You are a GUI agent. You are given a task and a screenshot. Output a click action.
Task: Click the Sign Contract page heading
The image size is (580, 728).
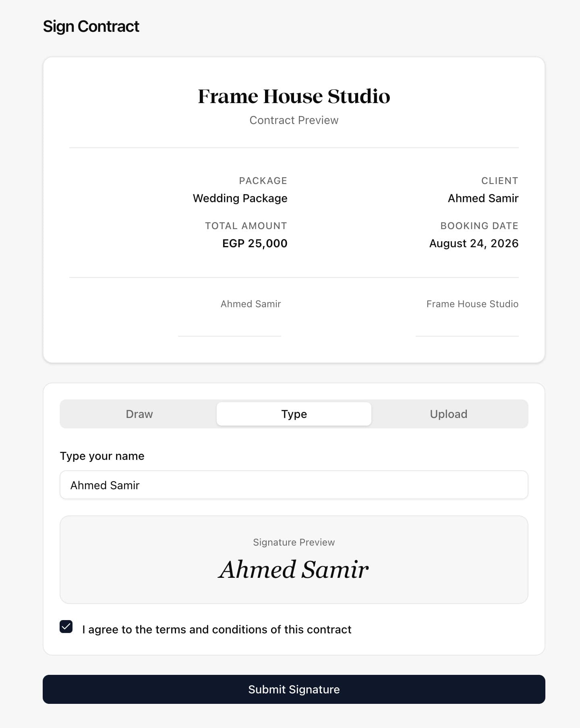pos(91,27)
